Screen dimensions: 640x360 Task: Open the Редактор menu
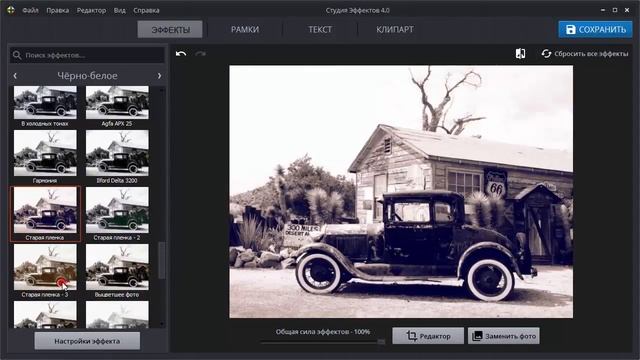pyautogui.click(x=91, y=10)
